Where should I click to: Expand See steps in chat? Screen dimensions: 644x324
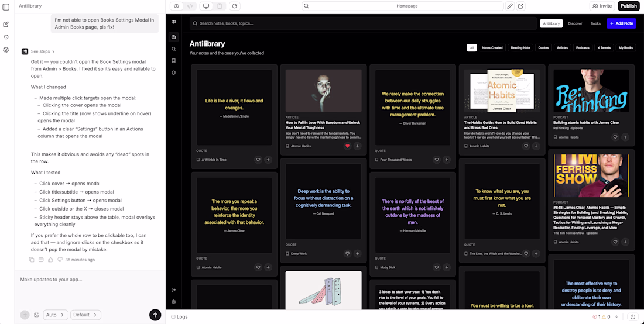tap(43, 51)
